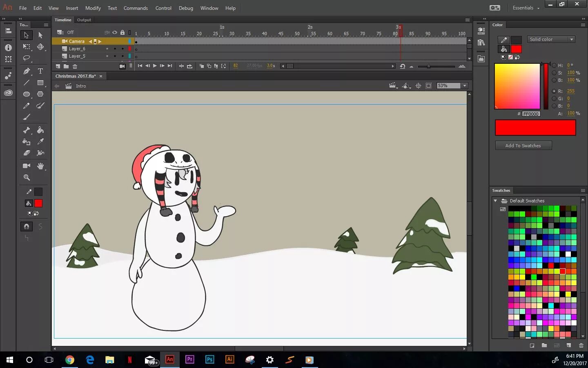
Task: Select the Ink Bottle tool
Action: tap(27, 141)
